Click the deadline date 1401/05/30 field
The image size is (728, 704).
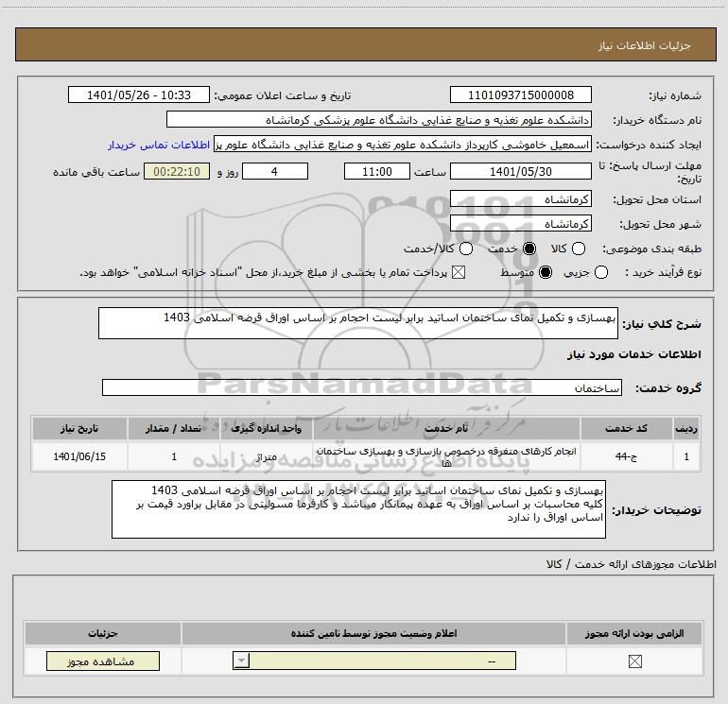(520, 172)
